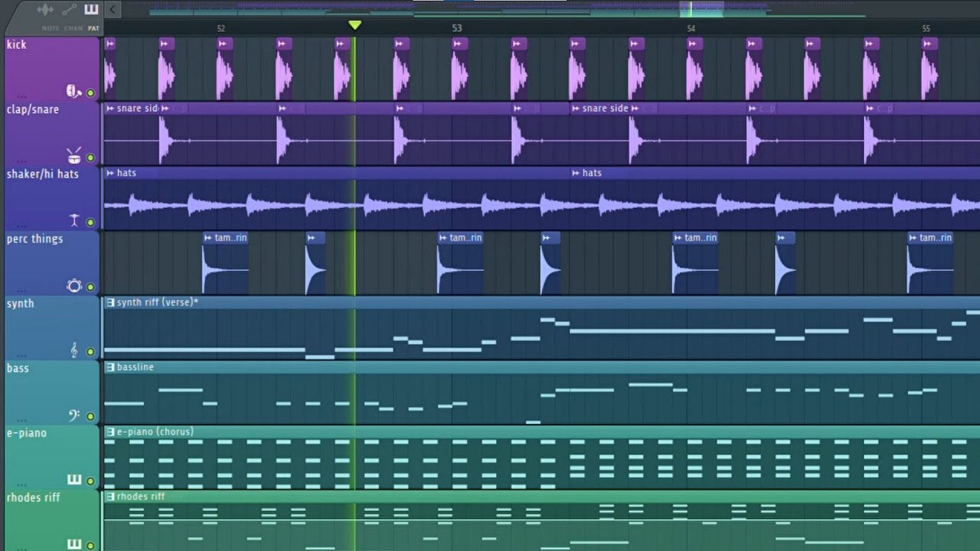Click the highlighted region in the song overview bar

pyautogui.click(x=701, y=8)
